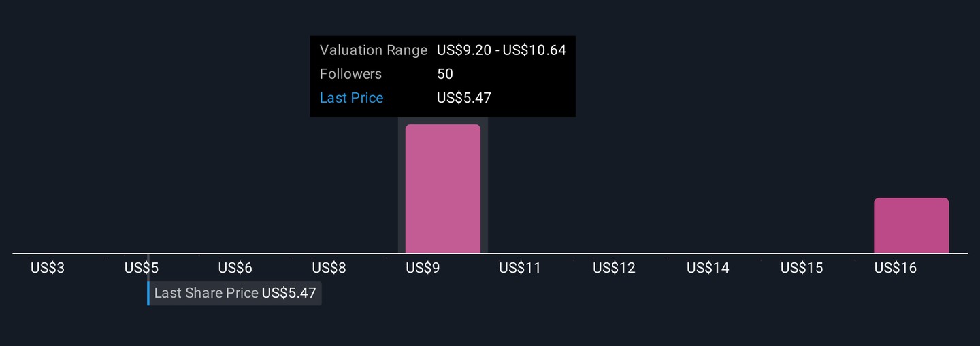Click the followers count 50 in tooltip
This screenshot has height=346, width=980.
445,74
